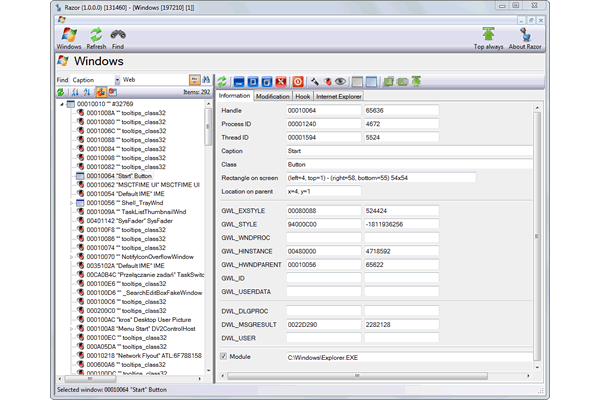Switch to the Information tab
600x400 pixels.
(x=234, y=96)
